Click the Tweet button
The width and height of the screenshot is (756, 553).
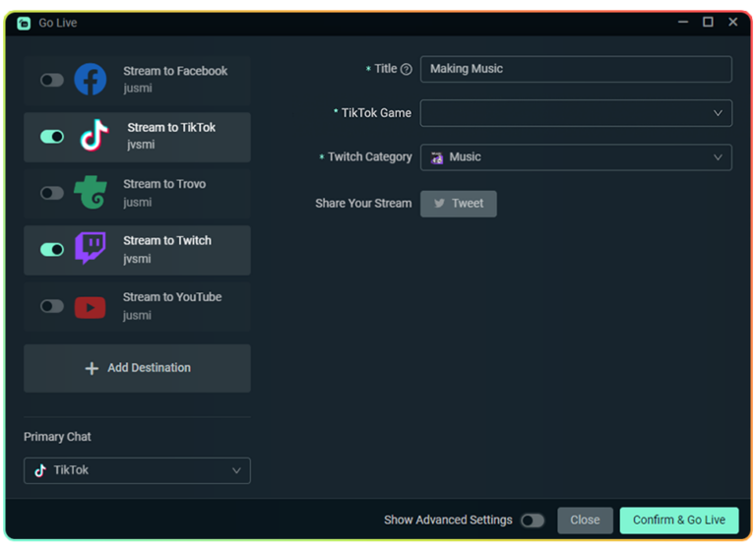tap(459, 204)
